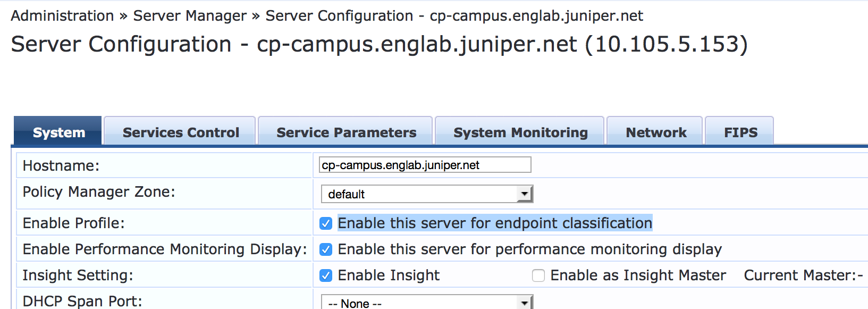The image size is (868, 309).
Task: Disable the performance monitoring display checkbox
Action: pyautogui.click(x=326, y=249)
